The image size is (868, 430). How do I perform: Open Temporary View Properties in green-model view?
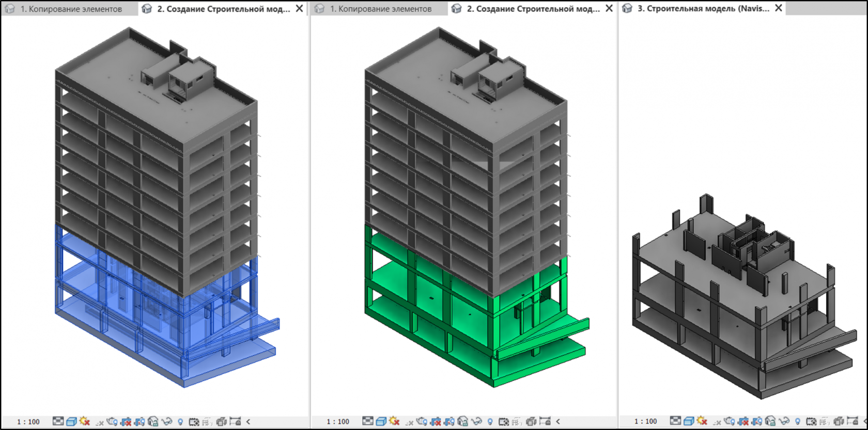(x=503, y=422)
